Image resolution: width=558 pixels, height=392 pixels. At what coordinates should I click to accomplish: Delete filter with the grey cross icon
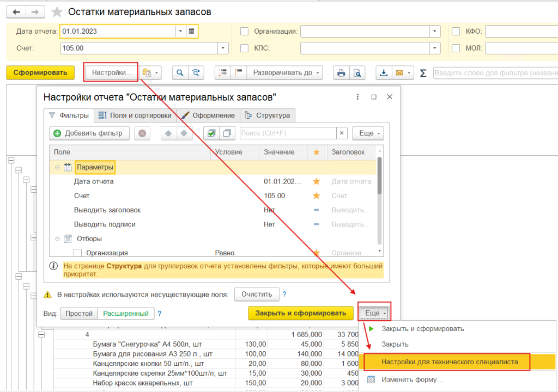(x=142, y=133)
